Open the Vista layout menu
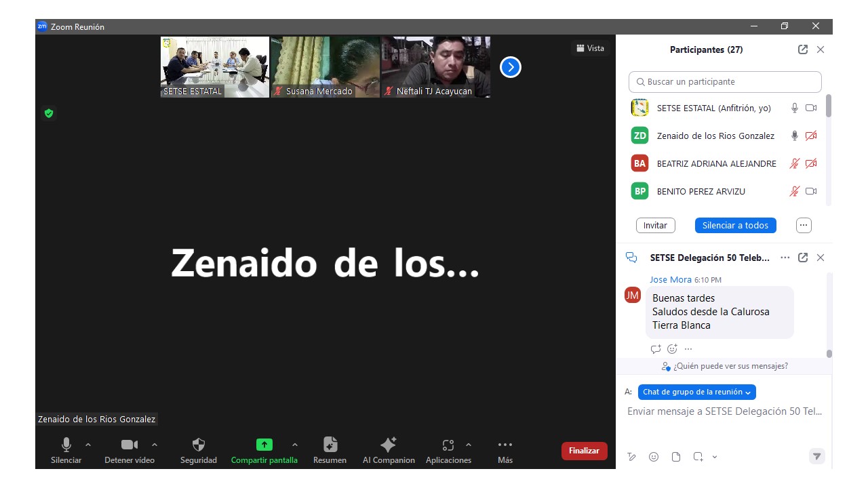Screen dimensions: 868x488 pos(590,48)
